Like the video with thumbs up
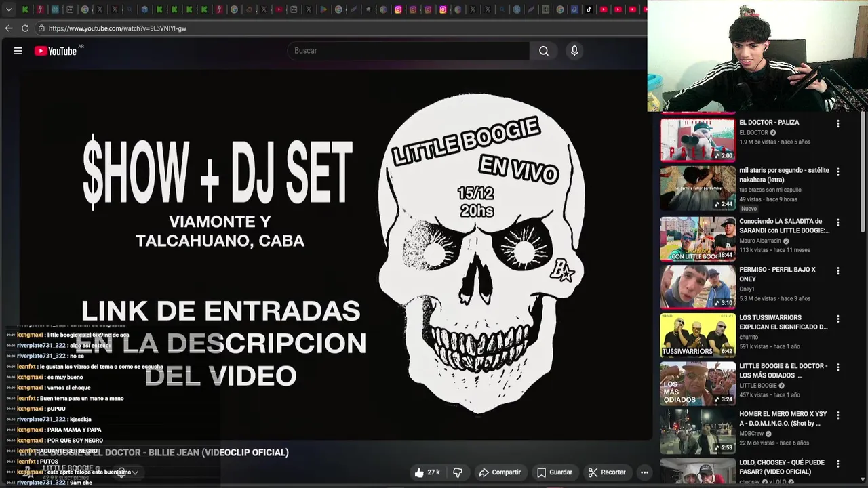The image size is (868, 488). point(419,472)
